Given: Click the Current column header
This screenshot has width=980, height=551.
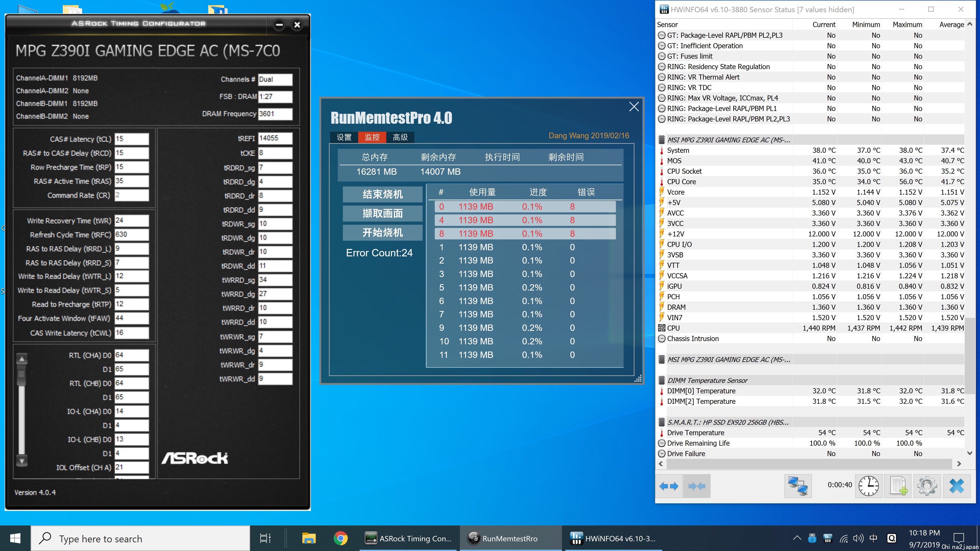Looking at the screenshot, I should 824,24.
